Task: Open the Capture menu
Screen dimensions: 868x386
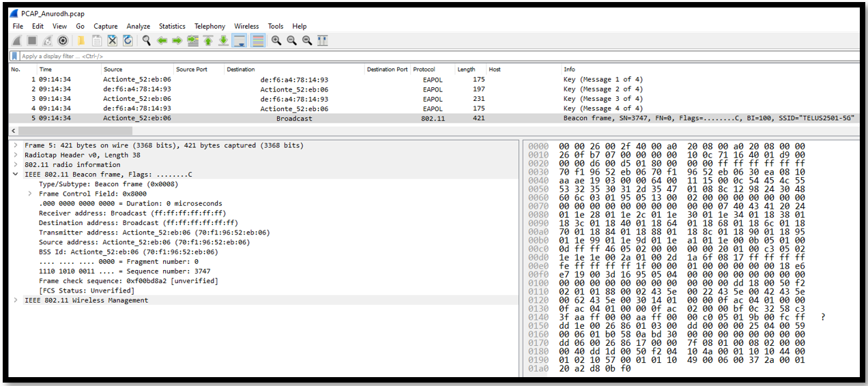Action: (106, 26)
